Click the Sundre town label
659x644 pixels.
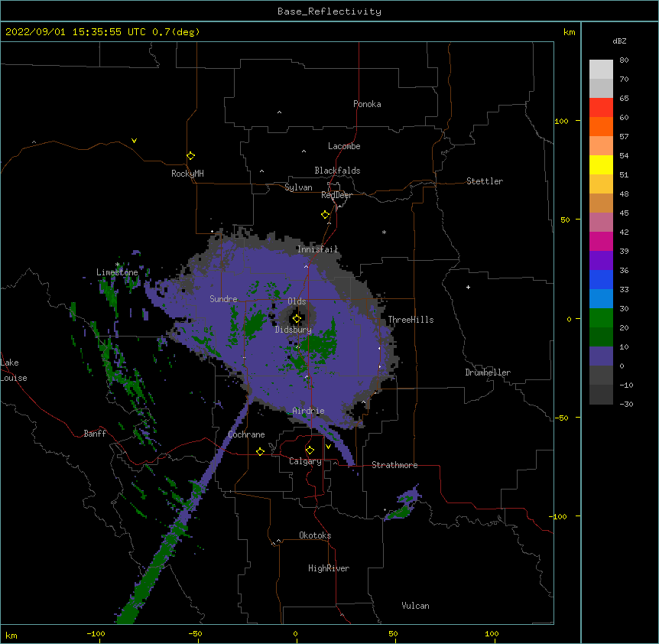click(223, 299)
